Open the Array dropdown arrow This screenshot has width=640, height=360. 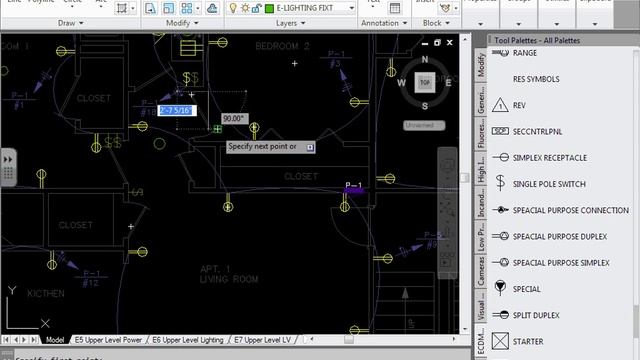[198, 8]
